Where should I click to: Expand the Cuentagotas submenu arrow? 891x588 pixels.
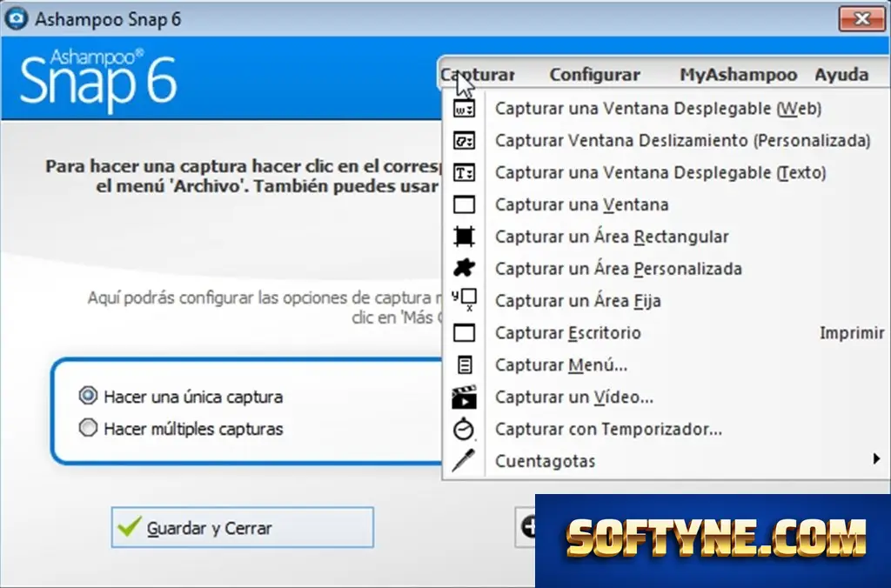coord(876,459)
